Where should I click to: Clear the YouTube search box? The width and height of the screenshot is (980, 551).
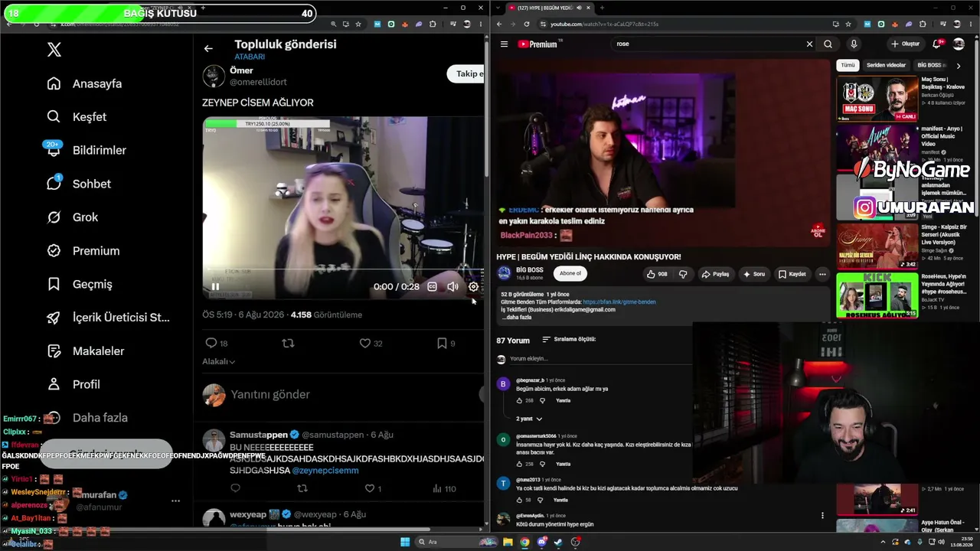point(809,44)
